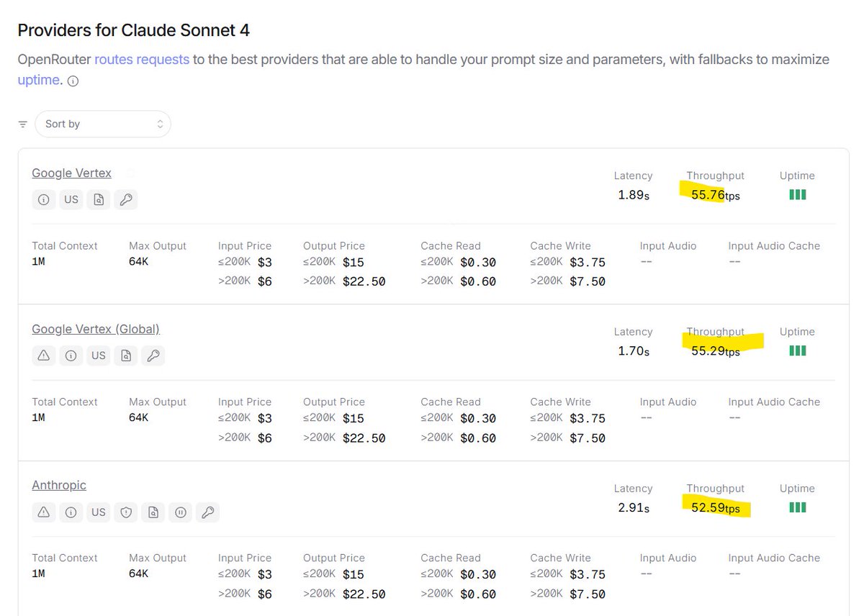The height and width of the screenshot is (616, 864).
Task: Click the 52.59tps throughput value
Action: click(716, 508)
